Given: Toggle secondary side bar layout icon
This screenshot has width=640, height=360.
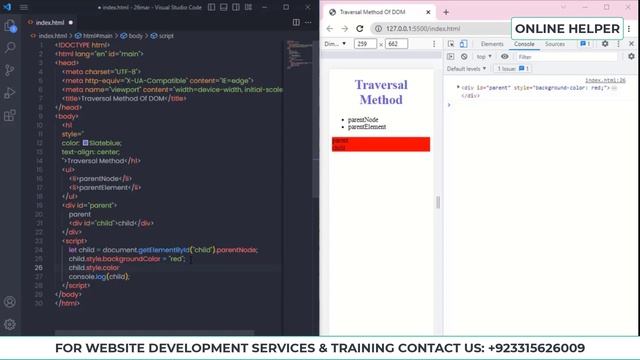Looking at the screenshot, I should 236,7.
